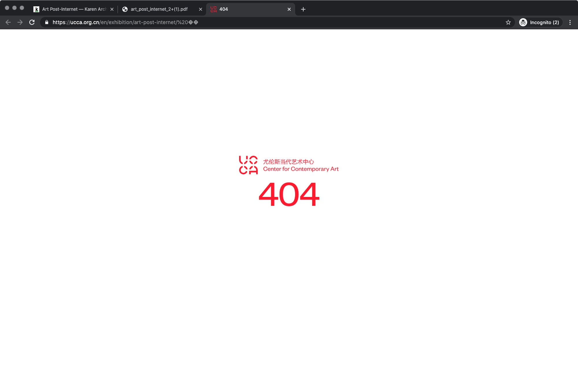
Task: Select the 404 tab
Action: click(246, 9)
